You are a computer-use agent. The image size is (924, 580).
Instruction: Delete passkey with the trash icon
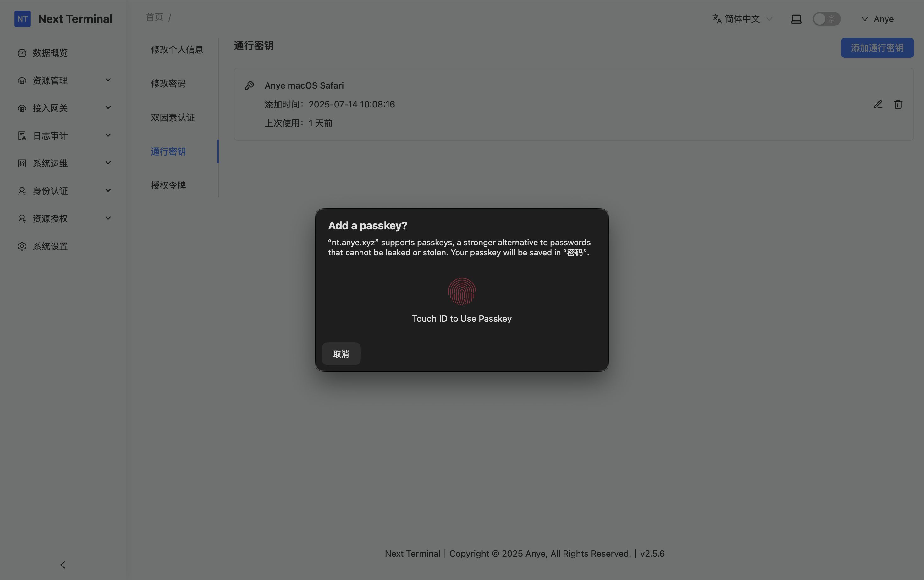click(898, 104)
